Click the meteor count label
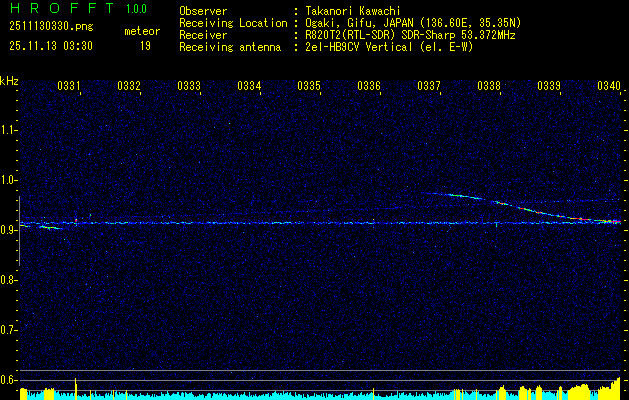 click(x=142, y=31)
